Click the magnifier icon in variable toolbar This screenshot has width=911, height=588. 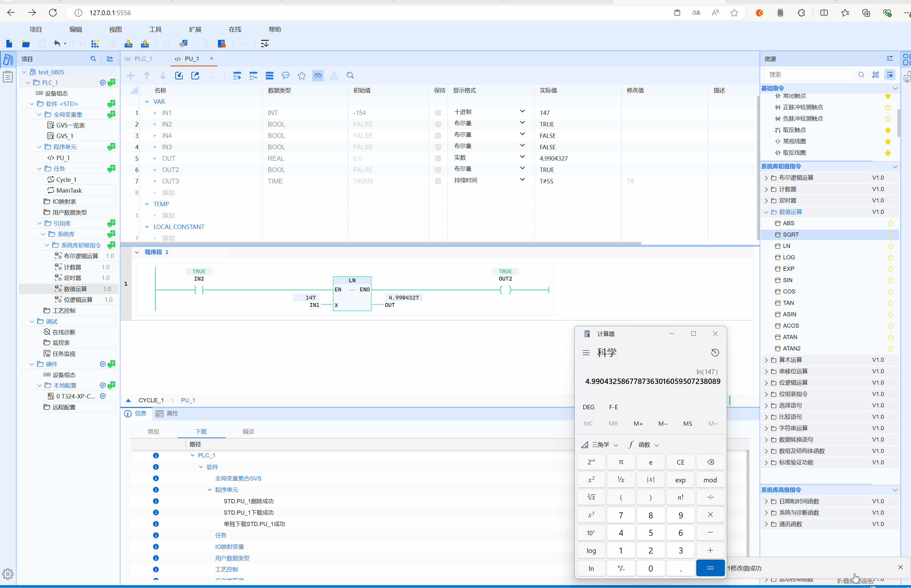pyautogui.click(x=350, y=76)
